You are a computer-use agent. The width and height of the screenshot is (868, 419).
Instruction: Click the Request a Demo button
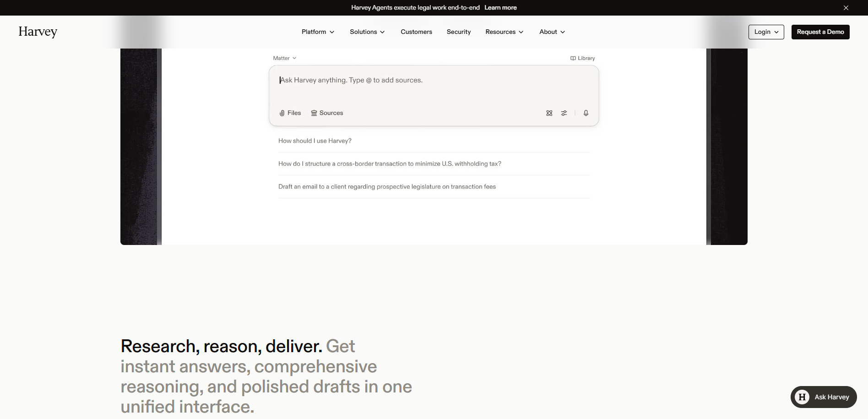(x=820, y=32)
